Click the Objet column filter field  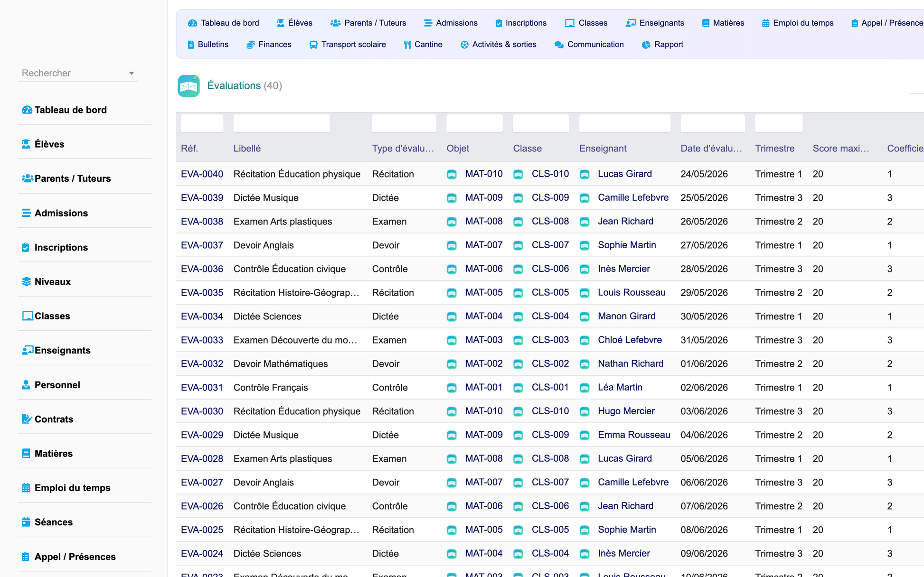[474, 123]
